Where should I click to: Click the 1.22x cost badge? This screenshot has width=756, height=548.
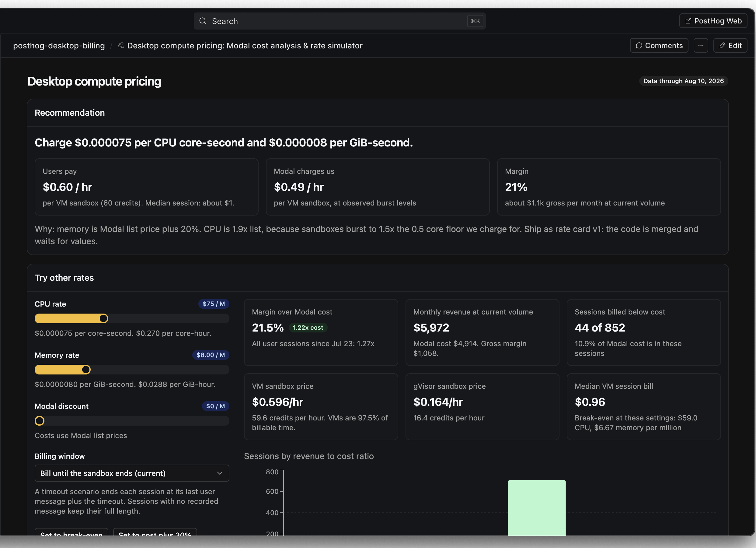coord(308,328)
